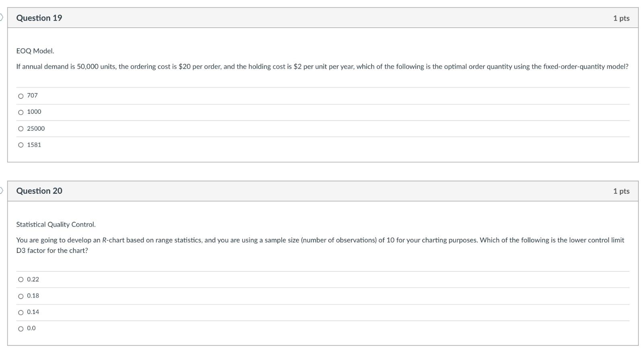Select 0.18 for the D3 factor

point(21,296)
